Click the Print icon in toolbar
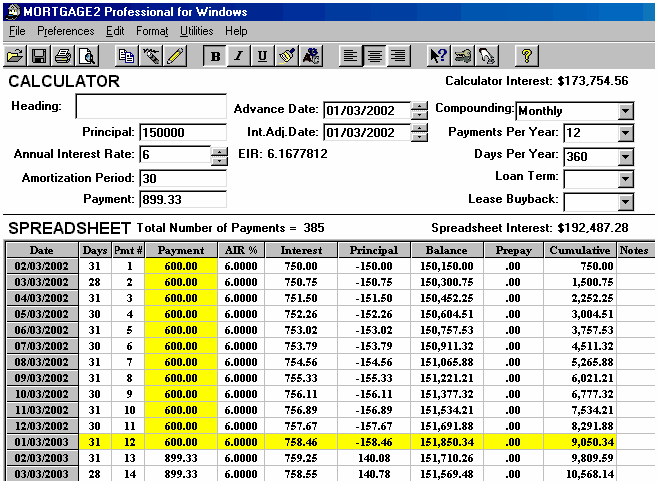The width and height of the screenshot is (657, 483). 62,55
